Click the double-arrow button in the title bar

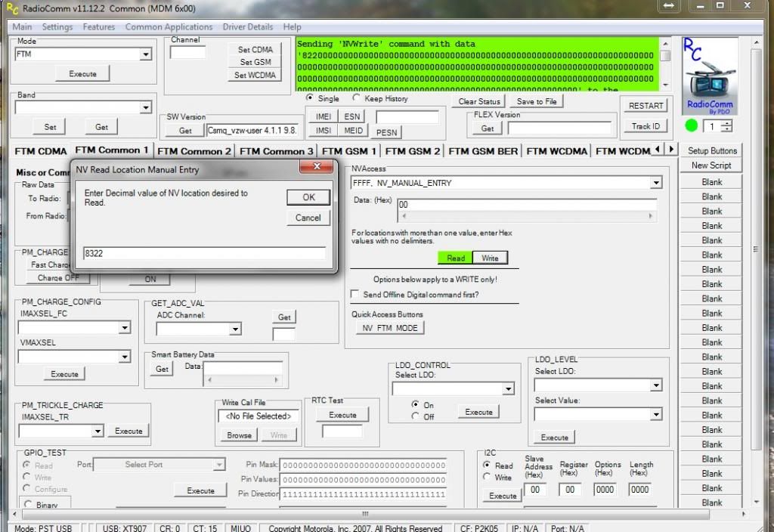point(668,6)
